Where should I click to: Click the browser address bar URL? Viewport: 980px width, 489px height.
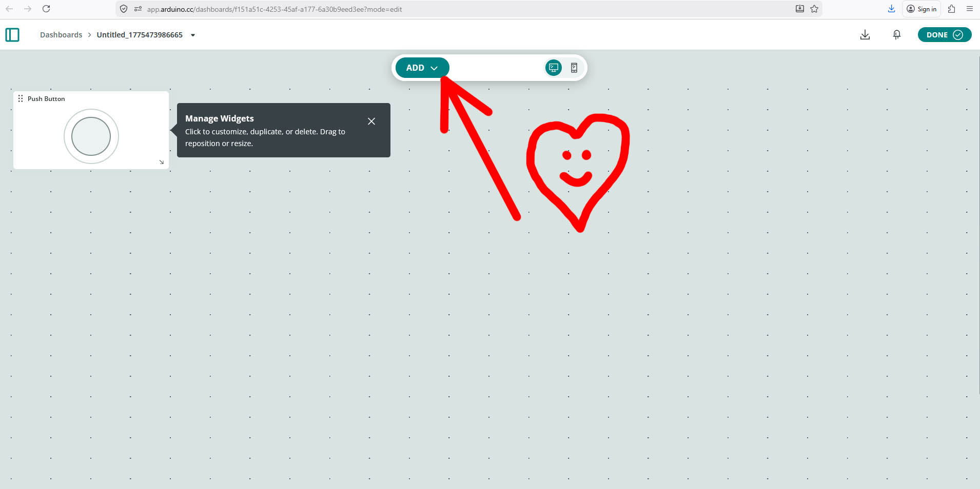click(x=275, y=9)
